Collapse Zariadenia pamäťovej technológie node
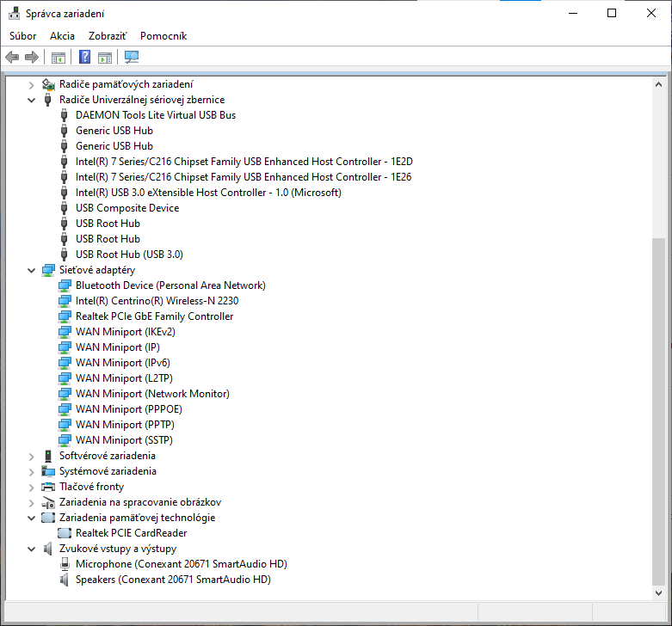Viewport: 672px width, 626px height. coord(31,519)
